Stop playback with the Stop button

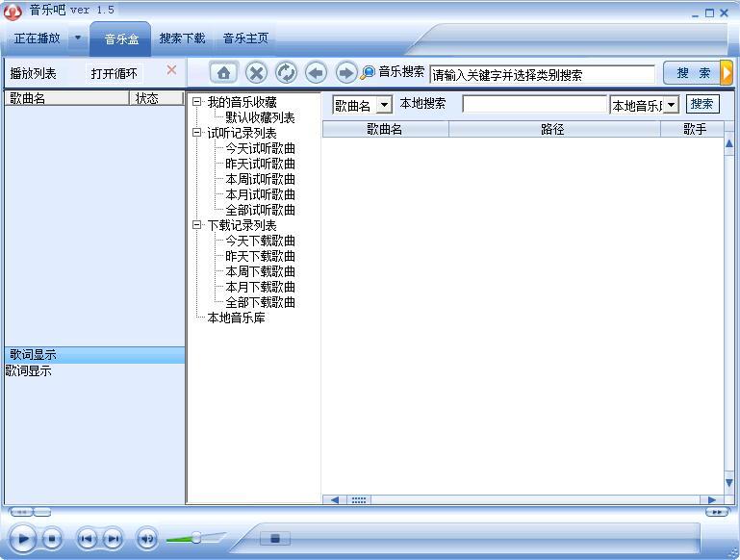52,538
